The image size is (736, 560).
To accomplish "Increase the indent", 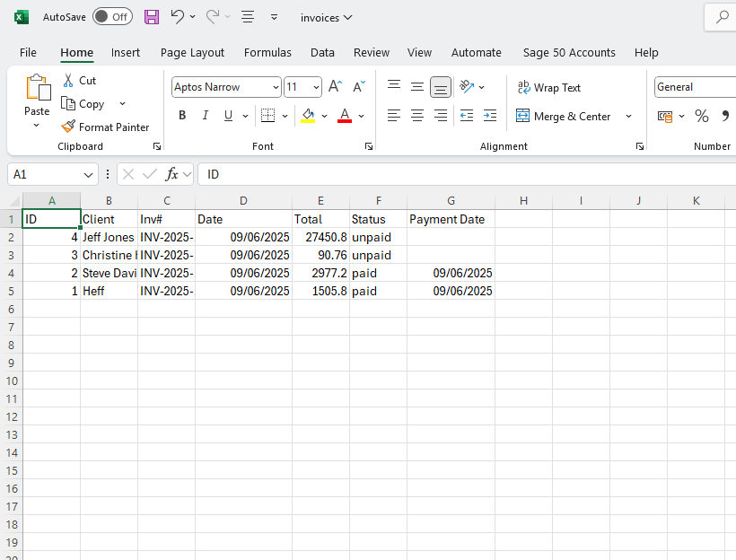I will 489,116.
